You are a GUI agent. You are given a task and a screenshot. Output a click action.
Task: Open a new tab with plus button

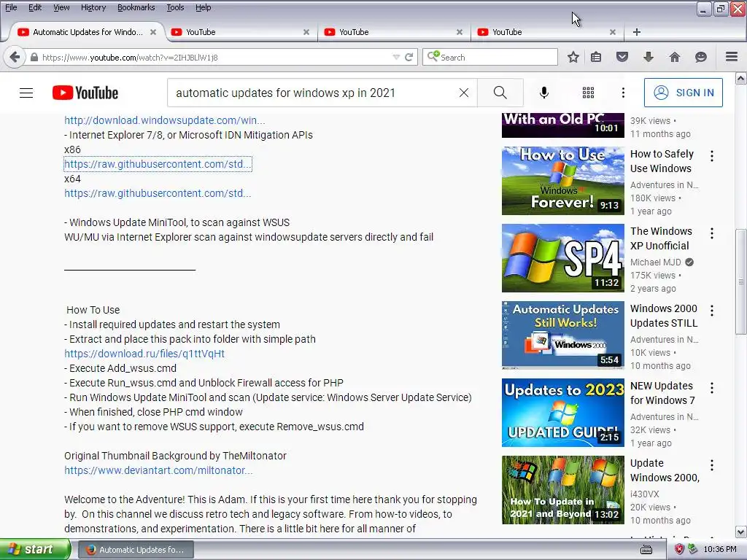(636, 32)
